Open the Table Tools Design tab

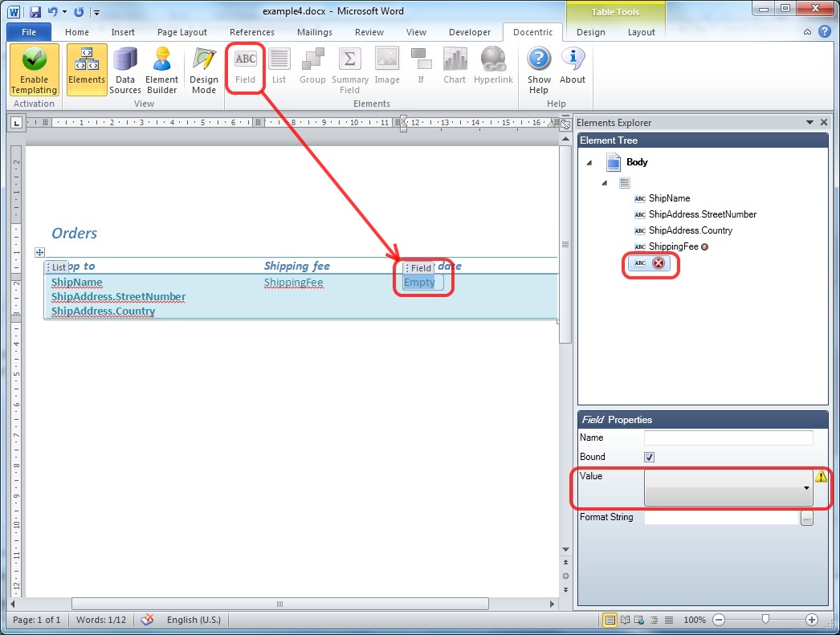click(x=591, y=32)
